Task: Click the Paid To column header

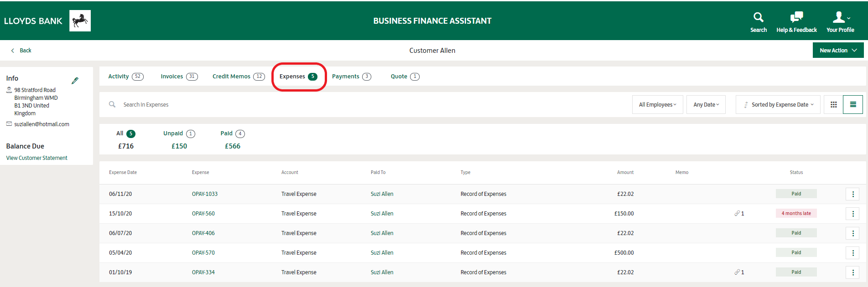Action: tap(378, 172)
